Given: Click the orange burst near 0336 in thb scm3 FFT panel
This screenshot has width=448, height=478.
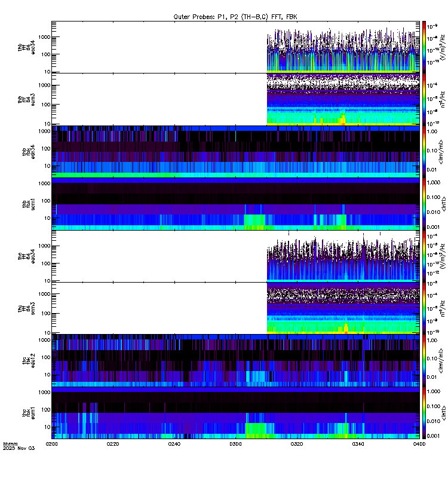Looking at the screenshot, I should [x=343, y=119].
